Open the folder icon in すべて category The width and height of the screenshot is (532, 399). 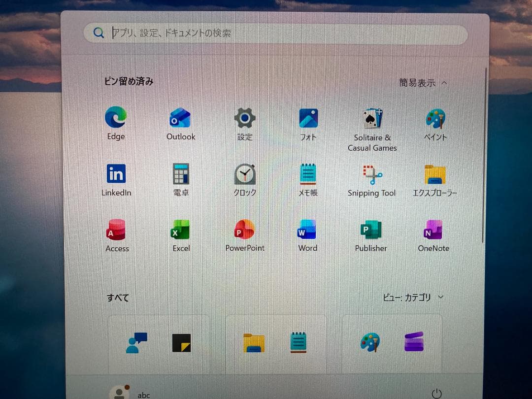point(254,343)
